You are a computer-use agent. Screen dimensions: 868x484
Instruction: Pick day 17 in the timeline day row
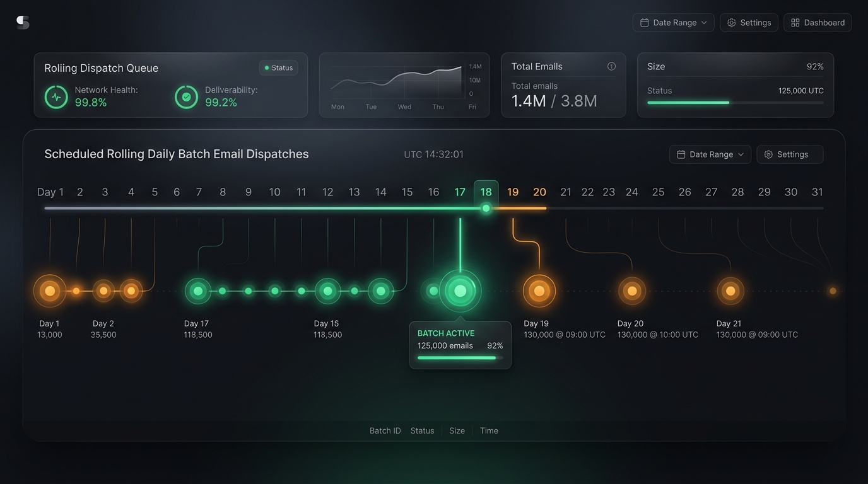(460, 192)
